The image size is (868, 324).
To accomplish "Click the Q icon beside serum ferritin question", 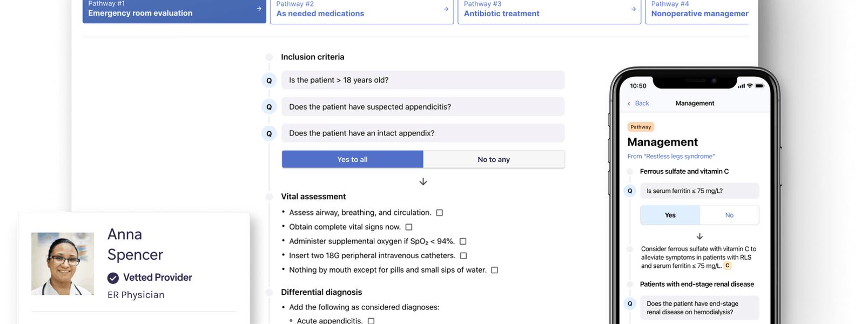I will coord(630,191).
